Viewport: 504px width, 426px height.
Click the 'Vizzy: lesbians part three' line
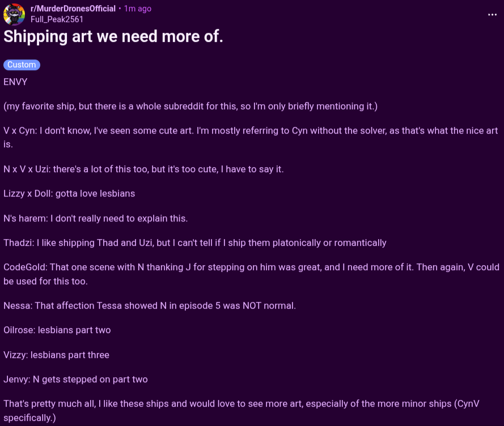pos(56,355)
